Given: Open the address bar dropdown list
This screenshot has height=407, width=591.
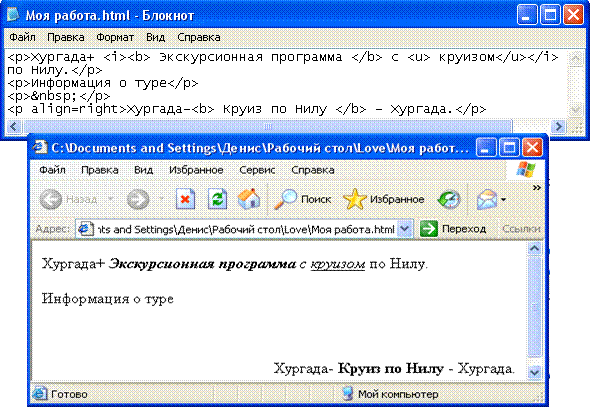Looking at the screenshot, I should pyautogui.click(x=404, y=229).
